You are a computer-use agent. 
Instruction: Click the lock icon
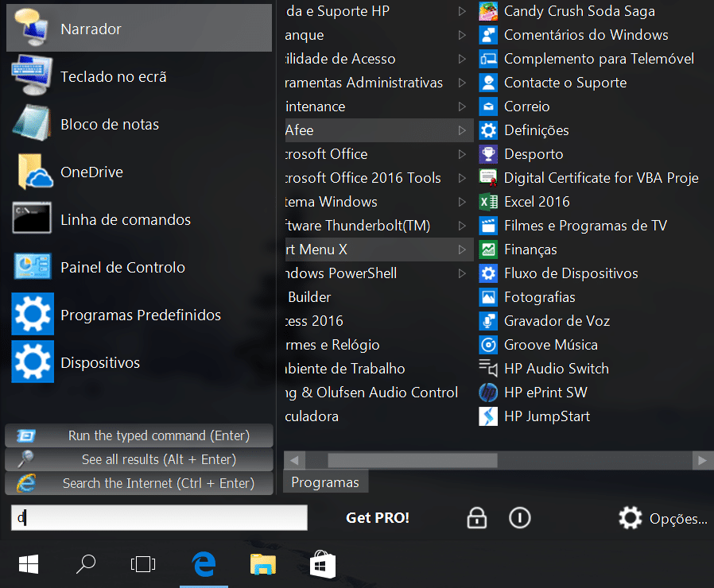point(477,517)
